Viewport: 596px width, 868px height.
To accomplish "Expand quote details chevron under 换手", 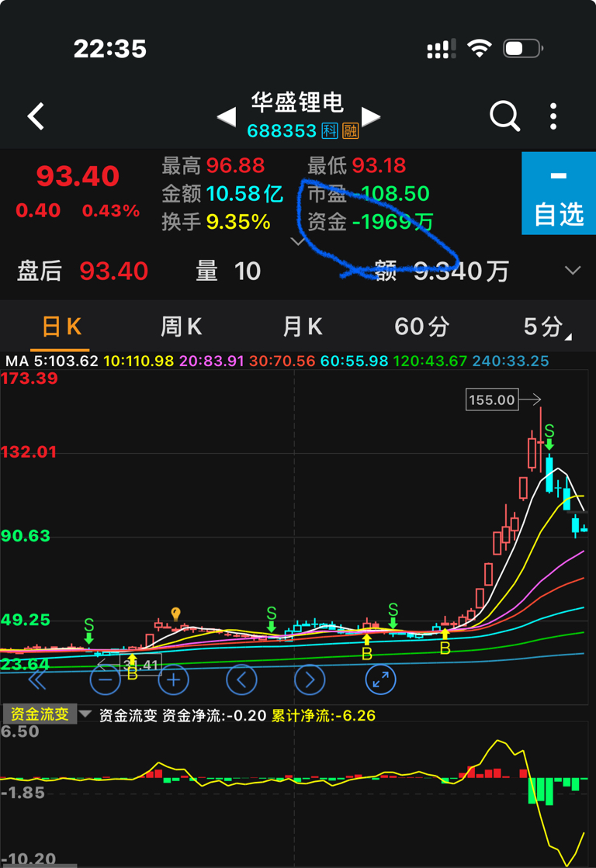I will pos(298,241).
